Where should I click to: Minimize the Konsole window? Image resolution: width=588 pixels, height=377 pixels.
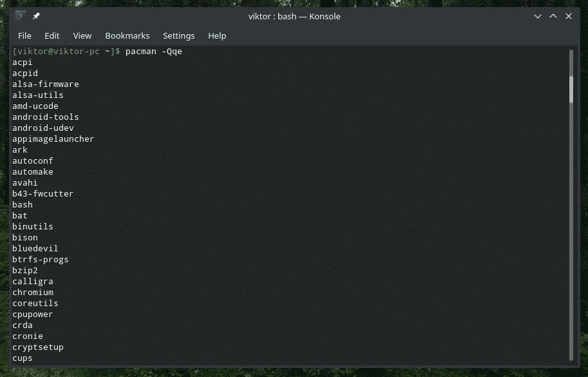coord(537,16)
